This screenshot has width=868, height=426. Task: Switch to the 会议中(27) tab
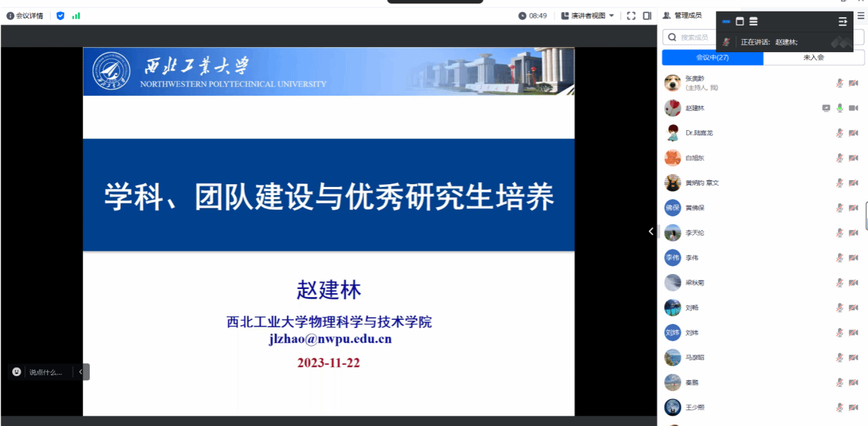pyautogui.click(x=712, y=58)
